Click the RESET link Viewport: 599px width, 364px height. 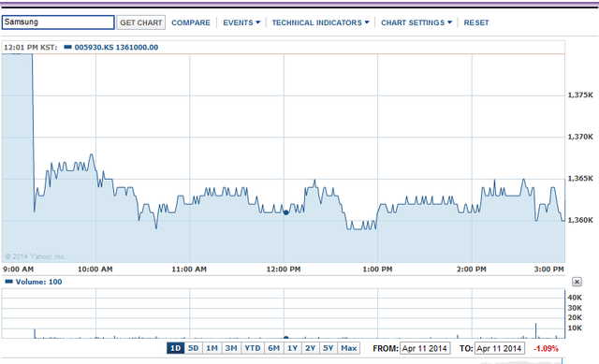click(476, 22)
